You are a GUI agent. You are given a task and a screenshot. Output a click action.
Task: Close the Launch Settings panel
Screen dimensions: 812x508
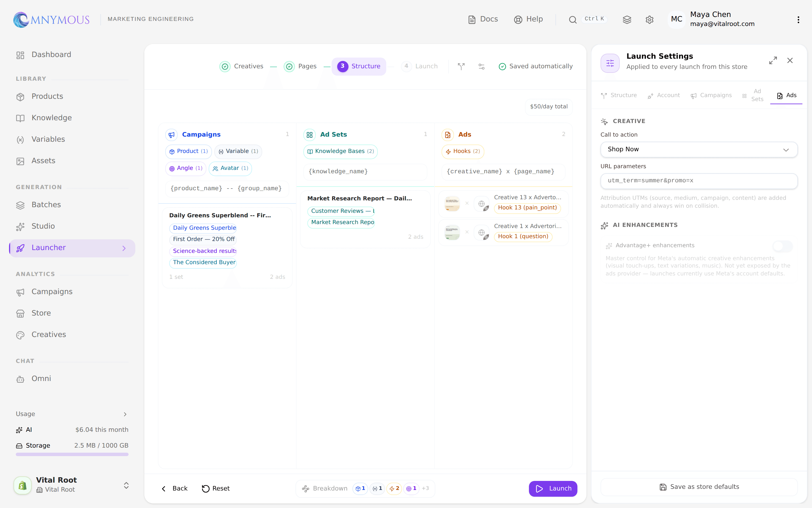(790, 60)
